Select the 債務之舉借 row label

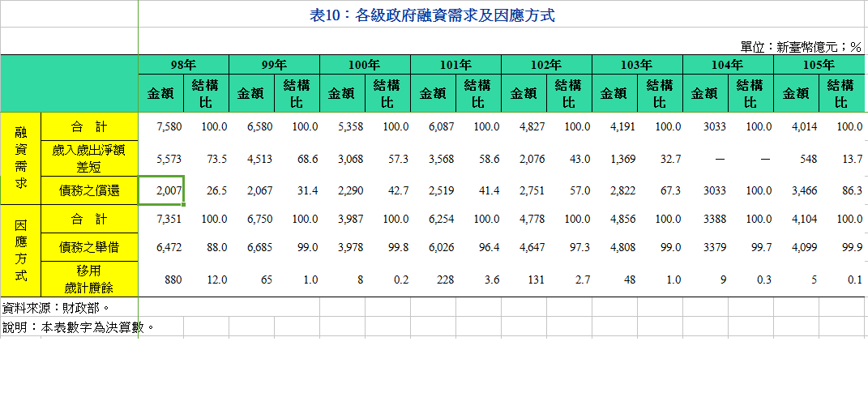pos(89,247)
